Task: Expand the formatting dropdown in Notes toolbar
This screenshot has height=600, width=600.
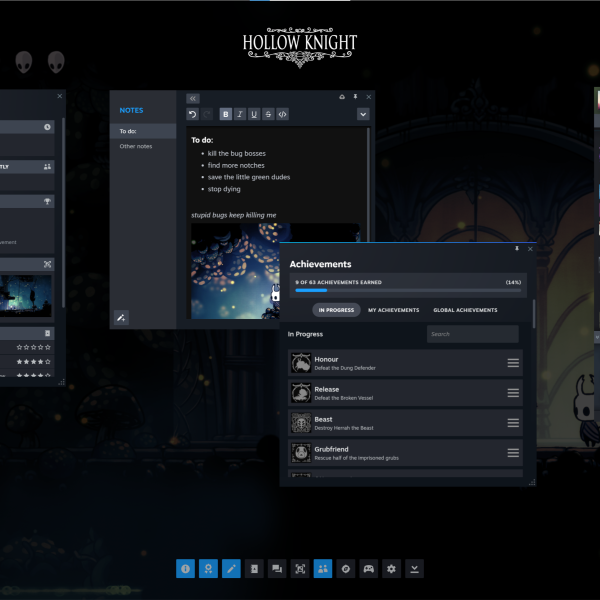Action: coord(363,114)
